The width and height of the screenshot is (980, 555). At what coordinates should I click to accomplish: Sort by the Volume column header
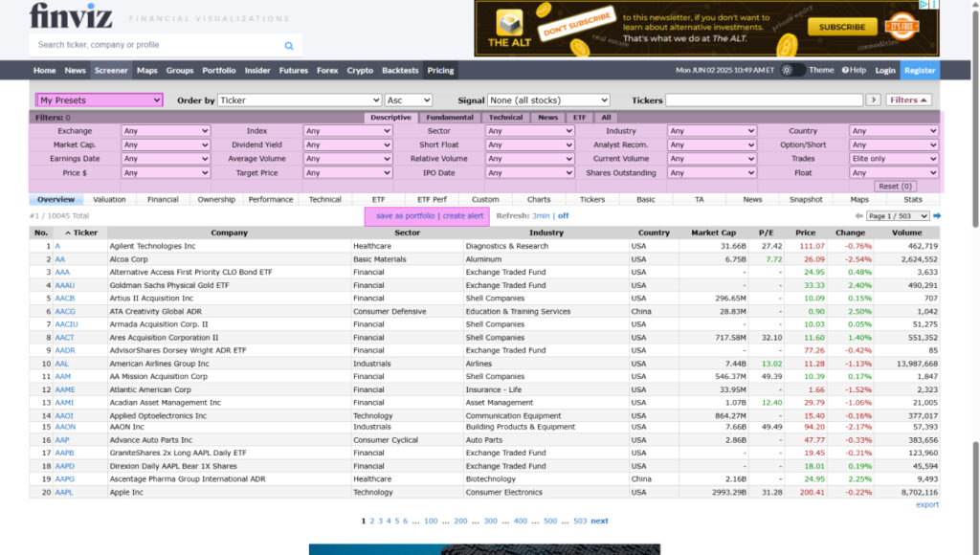(907, 233)
